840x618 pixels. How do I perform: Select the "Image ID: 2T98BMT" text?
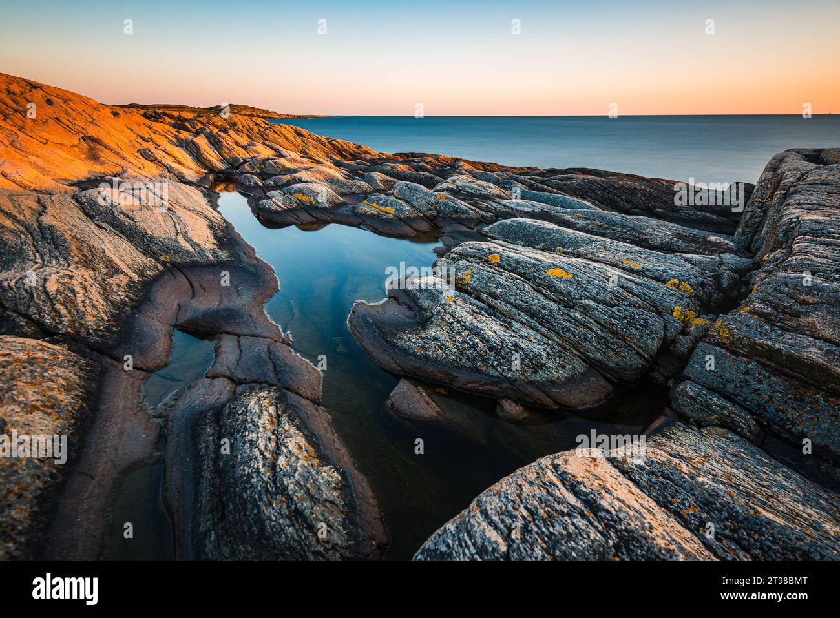coord(764,581)
